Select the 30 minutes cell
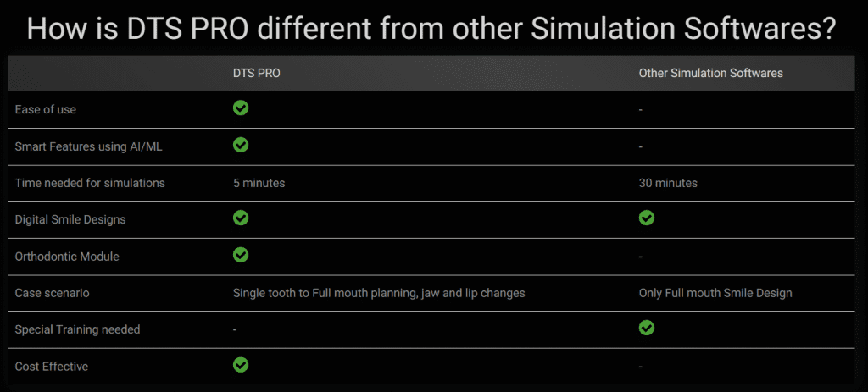The image size is (868, 392). coord(668,183)
